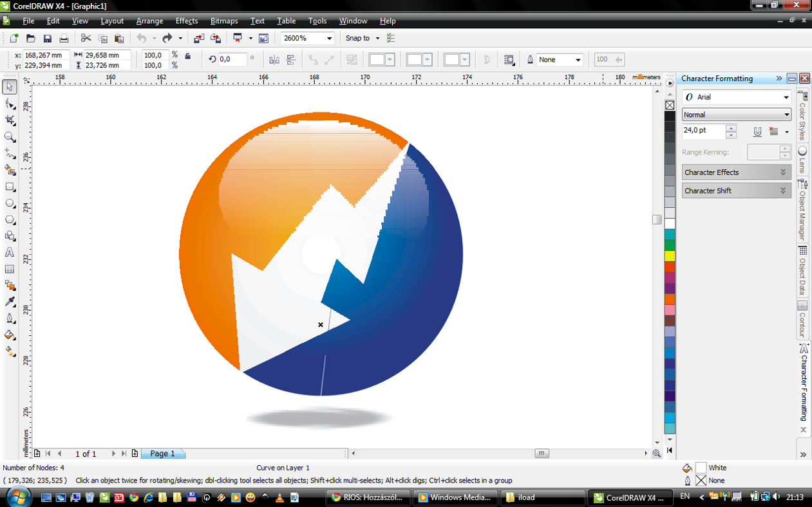Select the Text tool
The image size is (812, 507).
10,253
